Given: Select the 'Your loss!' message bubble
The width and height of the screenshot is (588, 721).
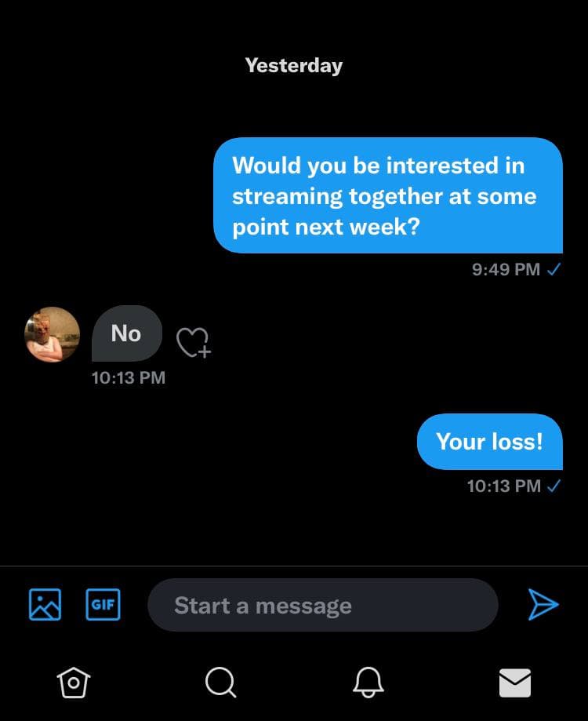Looking at the screenshot, I should [x=490, y=442].
